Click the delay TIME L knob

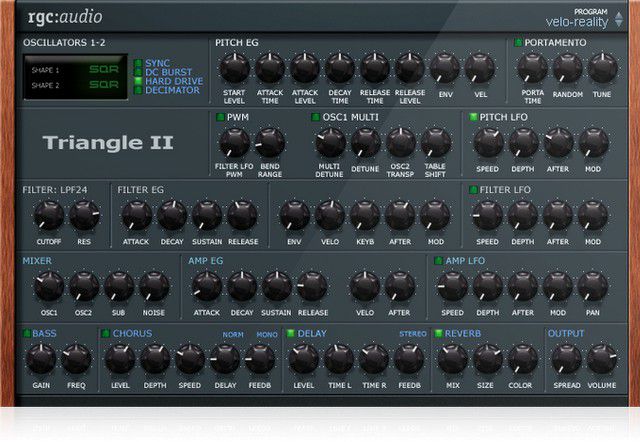pyautogui.click(x=339, y=359)
